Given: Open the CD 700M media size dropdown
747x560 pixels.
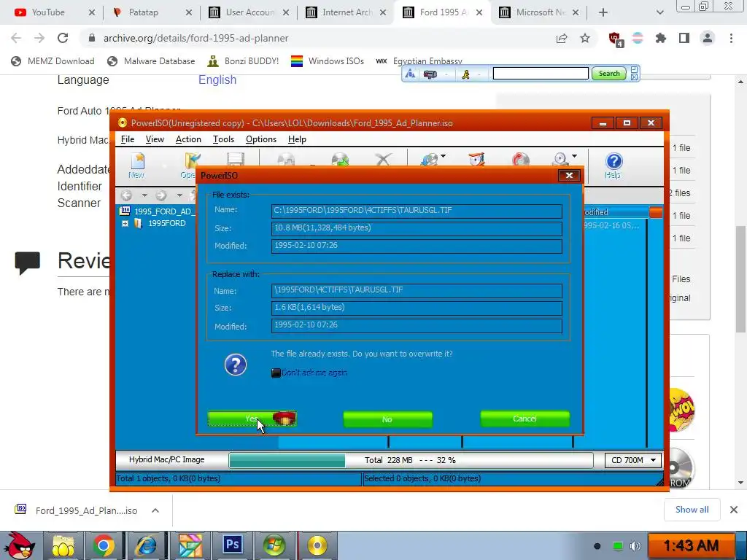Looking at the screenshot, I should point(634,460).
